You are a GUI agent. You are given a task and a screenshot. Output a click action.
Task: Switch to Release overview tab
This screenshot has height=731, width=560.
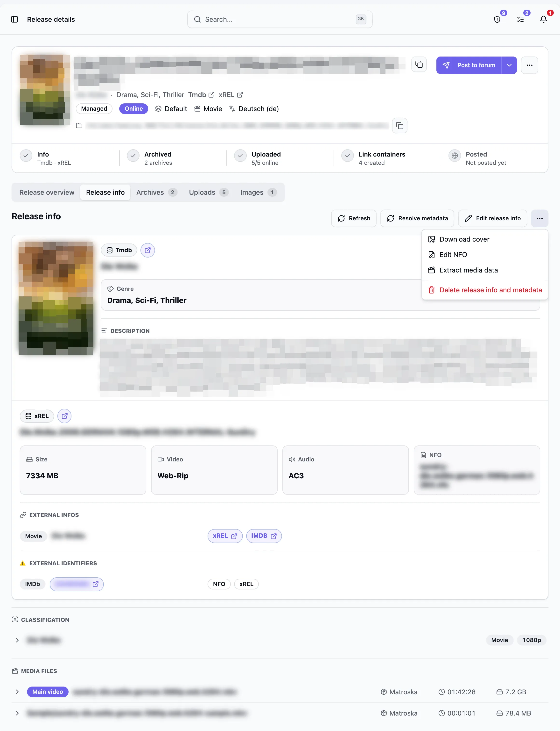pos(47,192)
